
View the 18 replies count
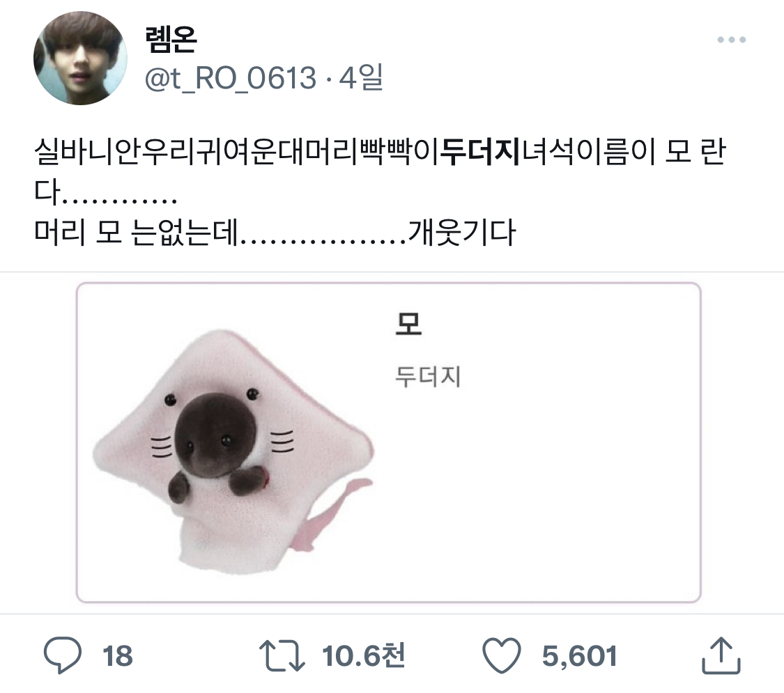tap(118, 656)
